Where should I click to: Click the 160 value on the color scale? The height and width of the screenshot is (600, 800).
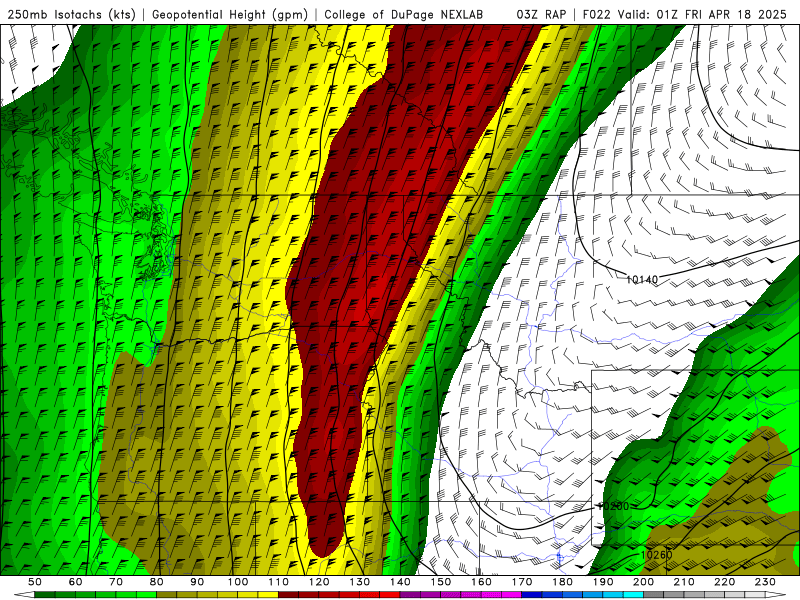(x=481, y=582)
